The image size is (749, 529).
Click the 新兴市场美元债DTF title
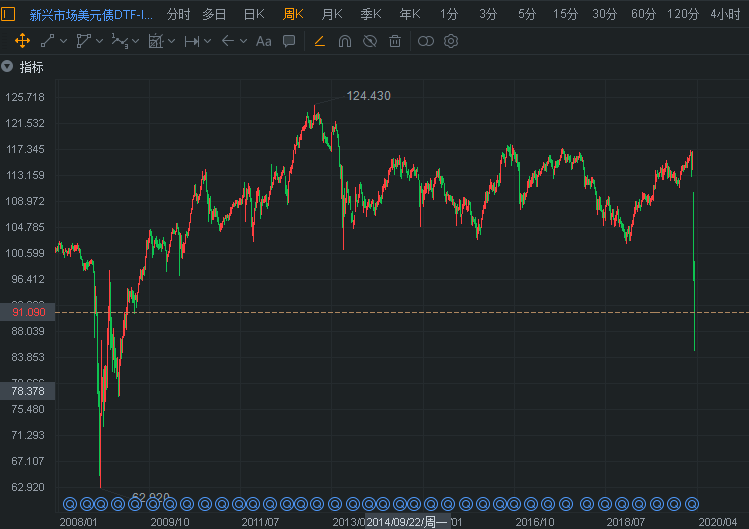91,14
